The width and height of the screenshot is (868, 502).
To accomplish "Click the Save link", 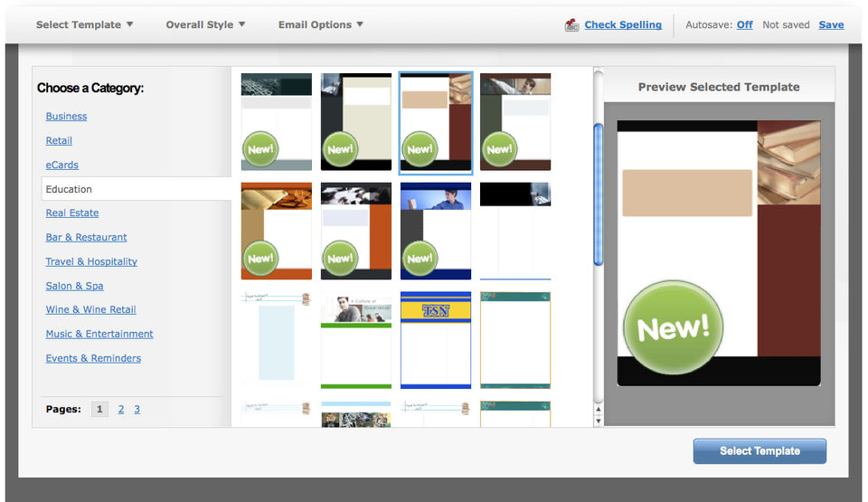I will click(x=831, y=24).
